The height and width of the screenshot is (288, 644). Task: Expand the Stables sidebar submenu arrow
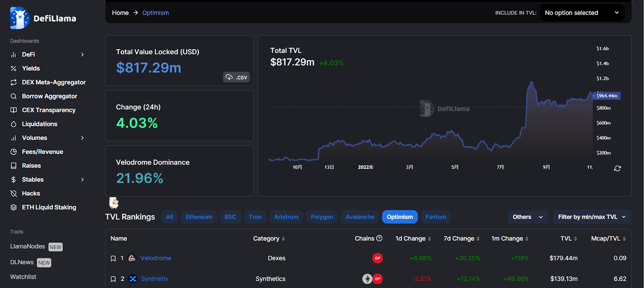[83, 180]
